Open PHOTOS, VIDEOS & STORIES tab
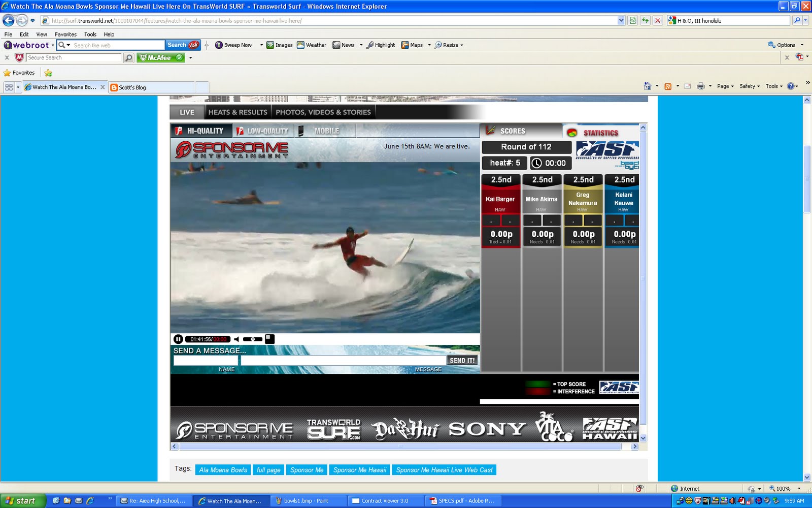 323,112
